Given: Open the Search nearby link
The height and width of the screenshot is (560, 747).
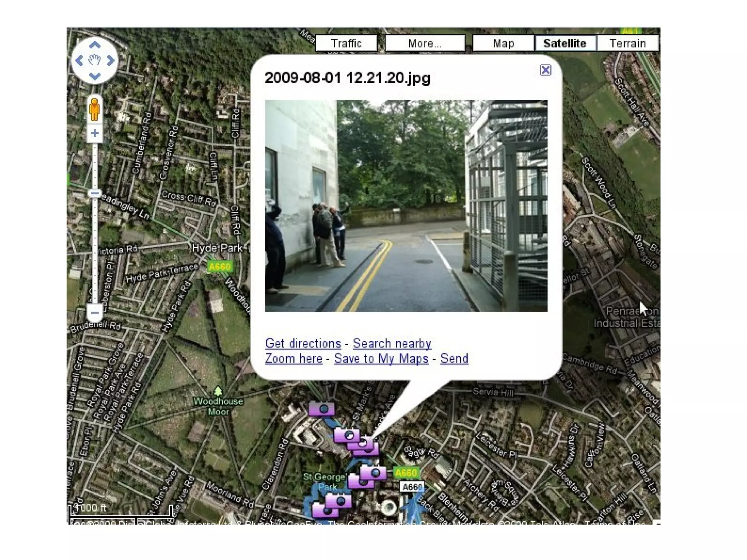Looking at the screenshot, I should tap(392, 343).
